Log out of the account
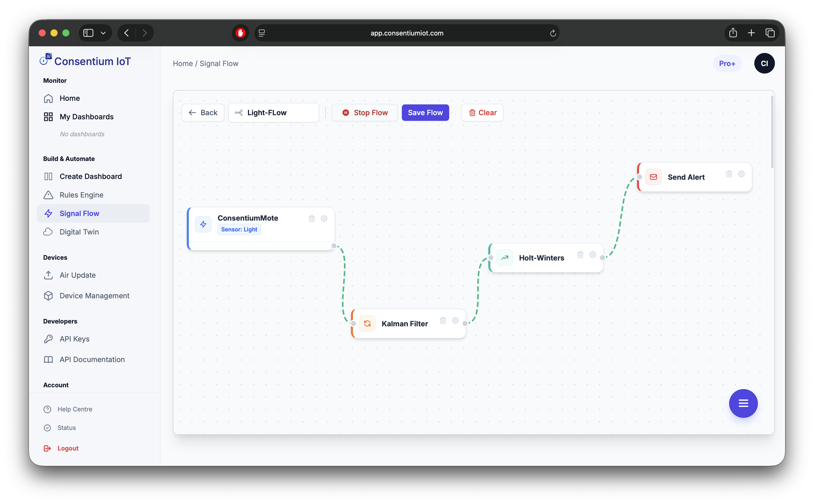 tap(61, 448)
